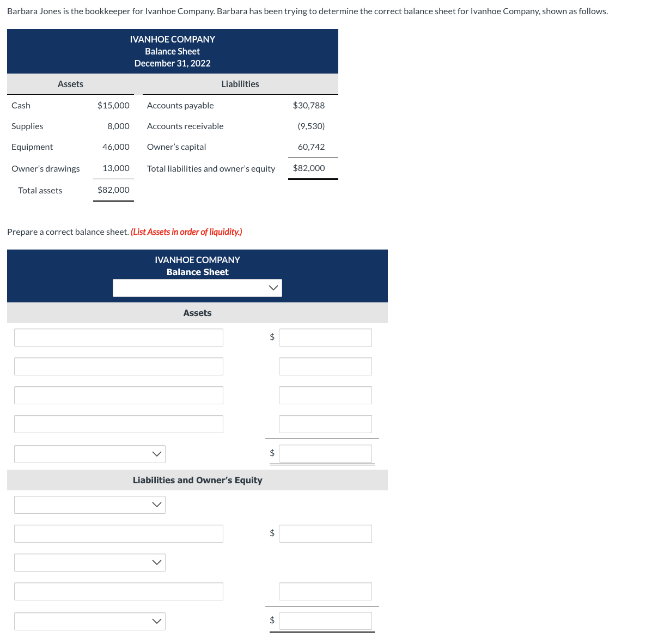The height and width of the screenshot is (644, 670).
Task: Select the owner's capital description input field
Action: pos(118,591)
